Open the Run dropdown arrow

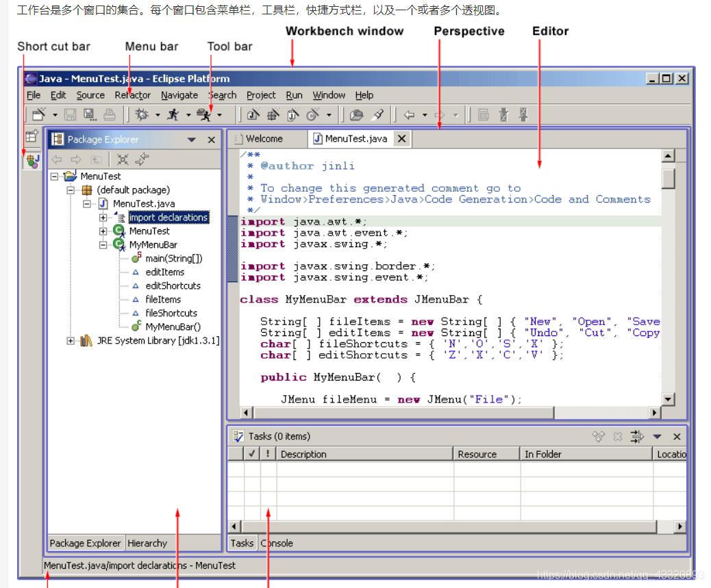[188, 115]
